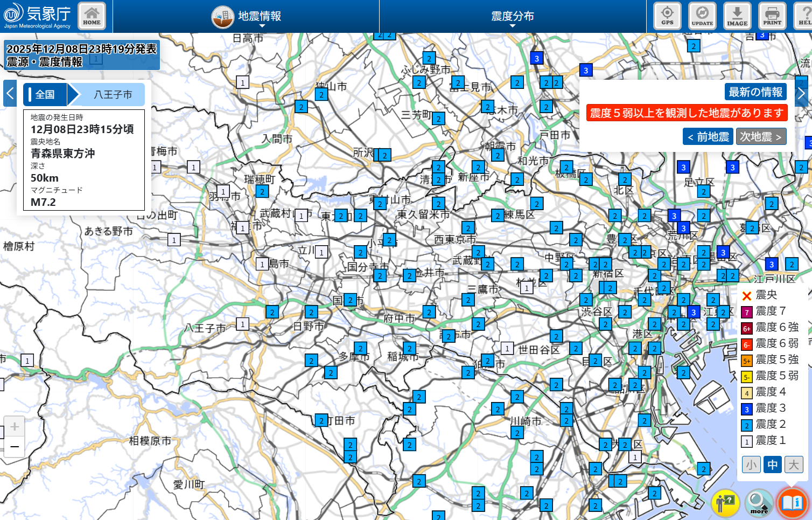
Task: Select small icon size 小
Action: coord(751,464)
